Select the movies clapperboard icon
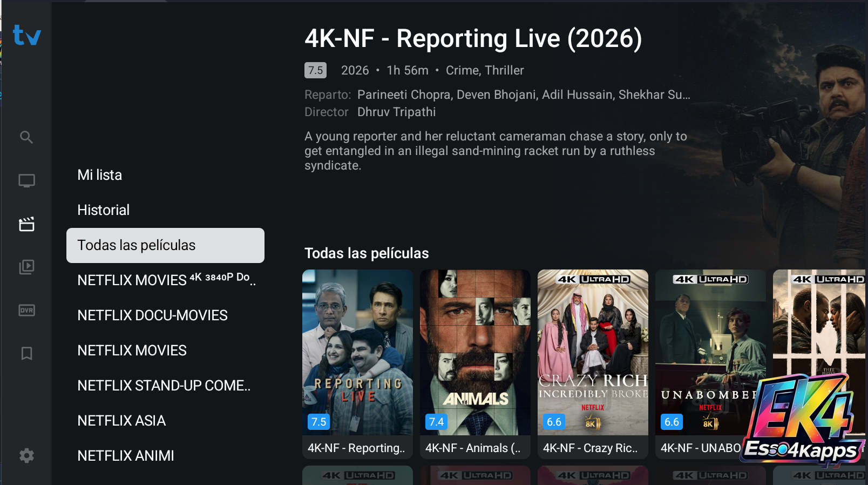This screenshot has width=868, height=485. (x=26, y=224)
